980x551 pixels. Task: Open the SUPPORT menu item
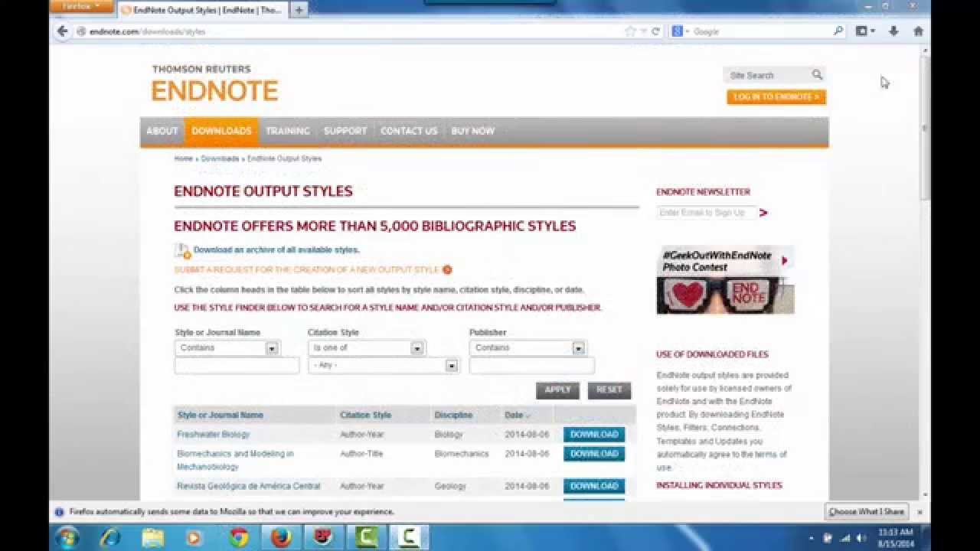coord(345,131)
